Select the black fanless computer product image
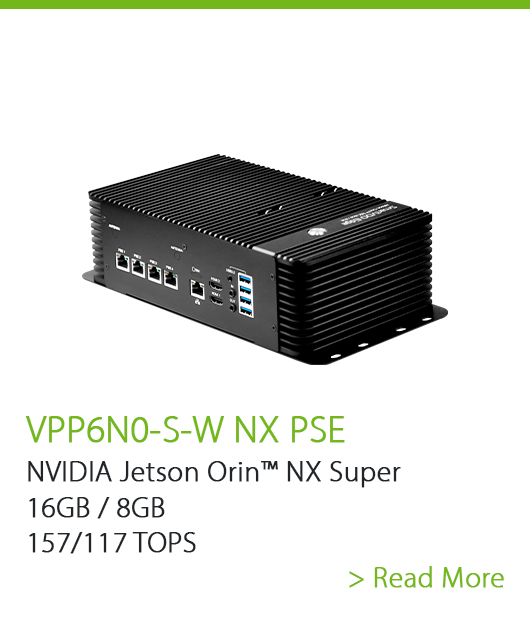The image size is (530, 620). coord(265,259)
